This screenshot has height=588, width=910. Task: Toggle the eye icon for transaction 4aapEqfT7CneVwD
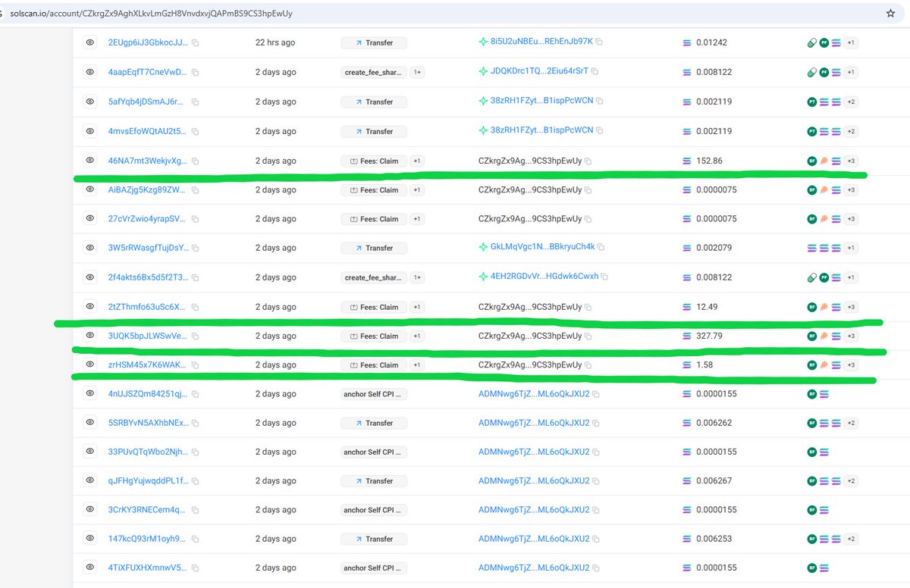[x=89, y=72]
